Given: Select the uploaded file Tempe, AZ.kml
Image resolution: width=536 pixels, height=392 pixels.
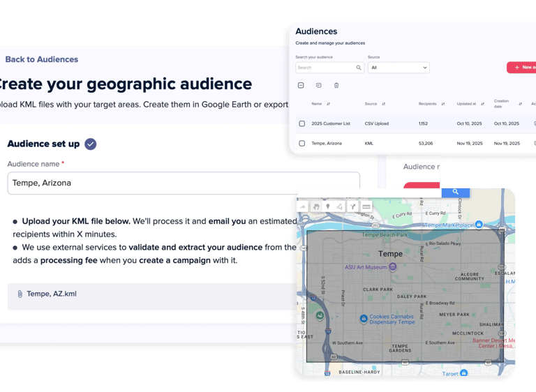Looking at the screenshot, I should (52, 294).
